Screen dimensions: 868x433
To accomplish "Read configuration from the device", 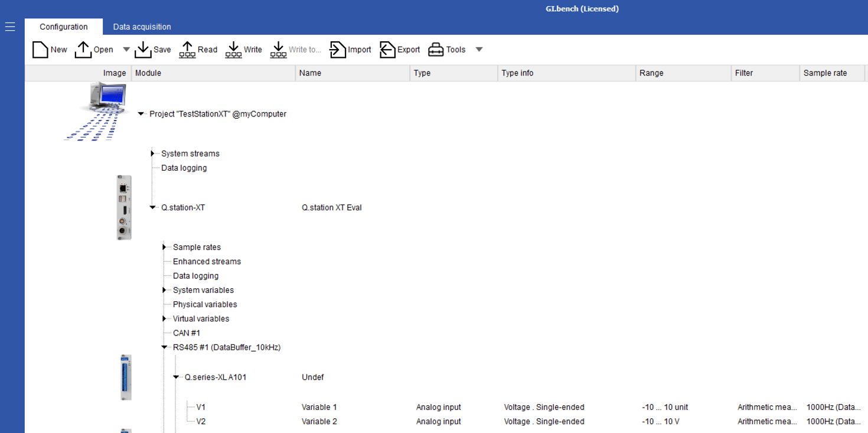I will tap(188, 49).
